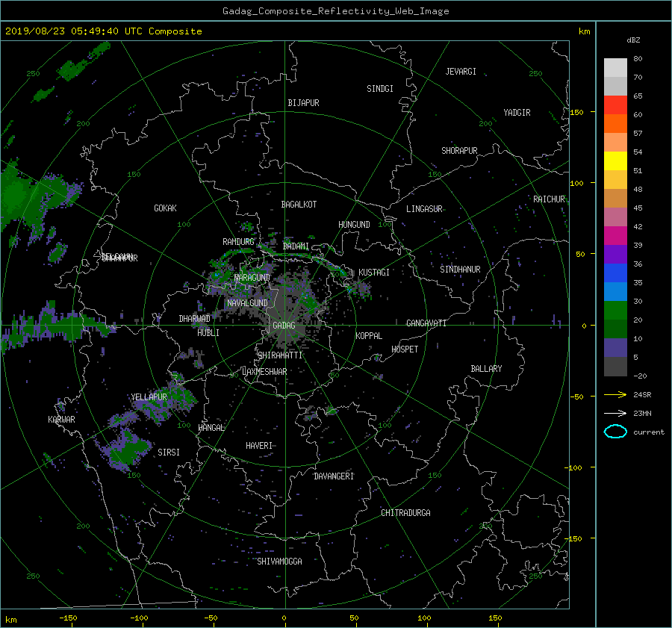Click the GOKAK city label
Screen dimensions: 672x628
click(166, 208)
